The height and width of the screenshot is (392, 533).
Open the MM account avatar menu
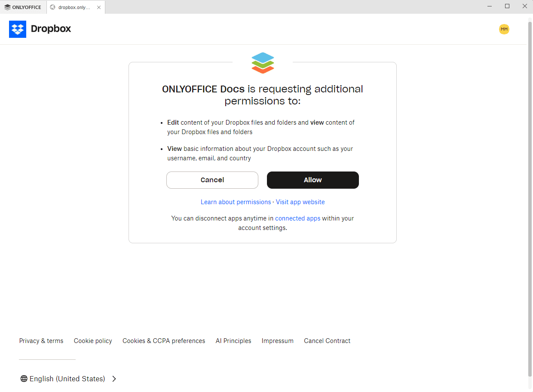pyautogui.click(x=504, y=29)
